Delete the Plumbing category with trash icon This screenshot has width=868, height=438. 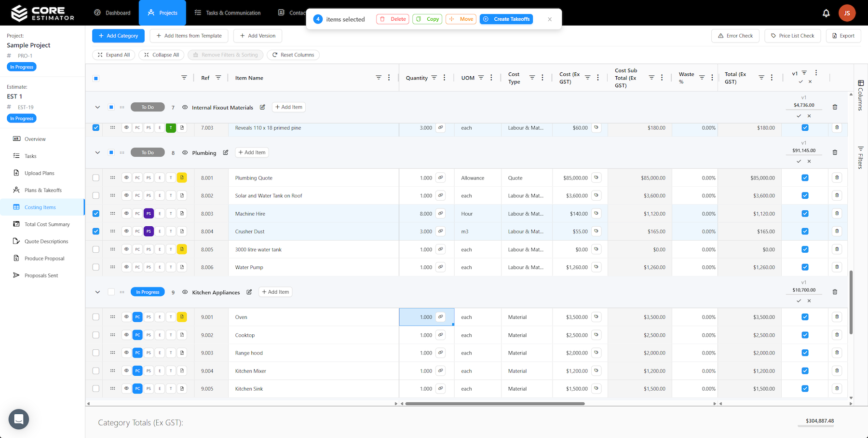835,152
